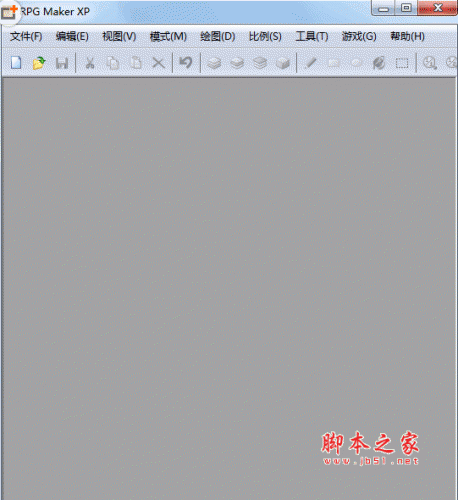Select the Pencil drawing tool

tap(311, 63)
